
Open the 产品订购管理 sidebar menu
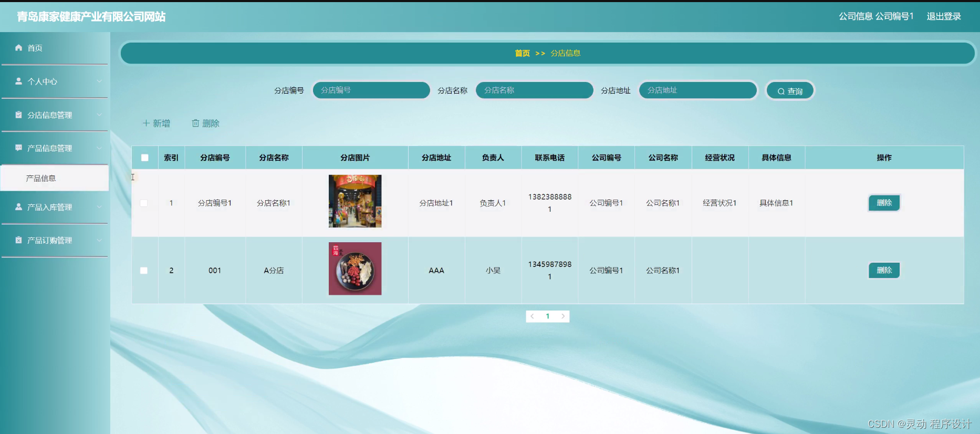pos(55,240)
